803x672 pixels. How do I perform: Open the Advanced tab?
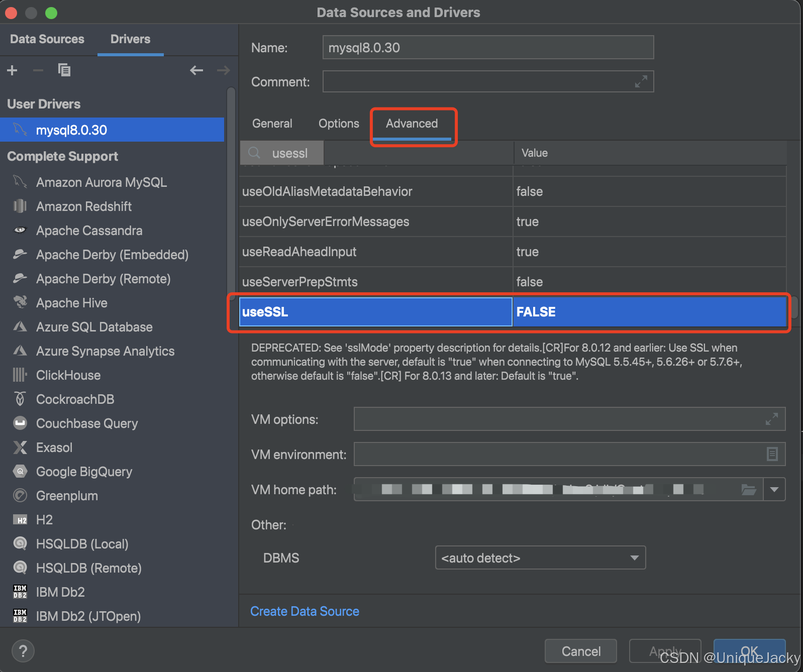(x=412, y=124)
